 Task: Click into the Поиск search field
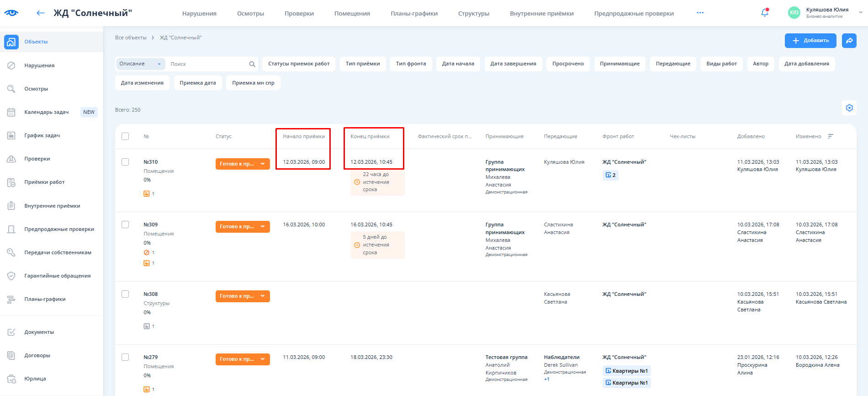[206, 64]
